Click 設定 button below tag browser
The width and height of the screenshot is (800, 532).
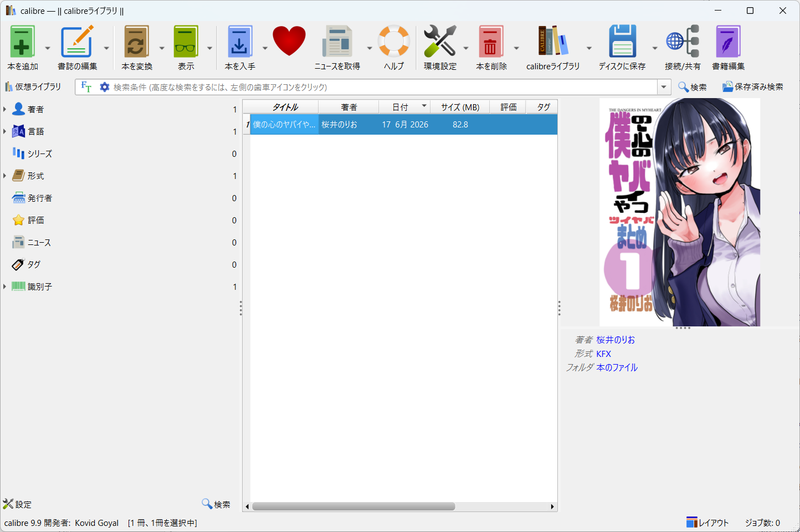(17, 504)
